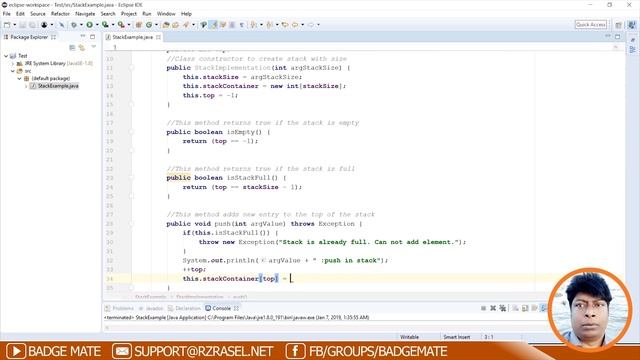Screen dimensions: 640x360
Task: Click the Open Type icon in toolbar
Action: point(166,25)
